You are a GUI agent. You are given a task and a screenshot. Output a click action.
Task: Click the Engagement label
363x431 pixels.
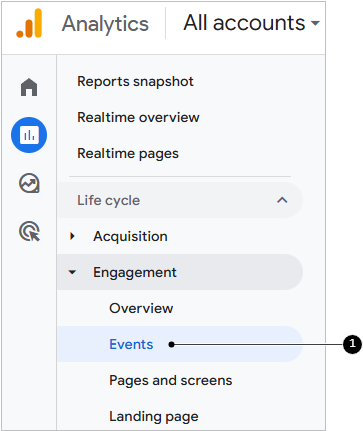(135, 272)
